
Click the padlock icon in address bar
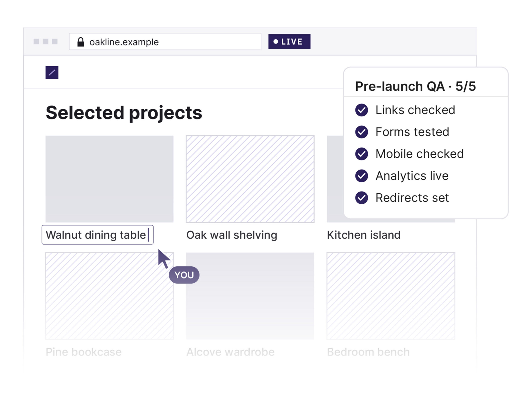point(81,42)
